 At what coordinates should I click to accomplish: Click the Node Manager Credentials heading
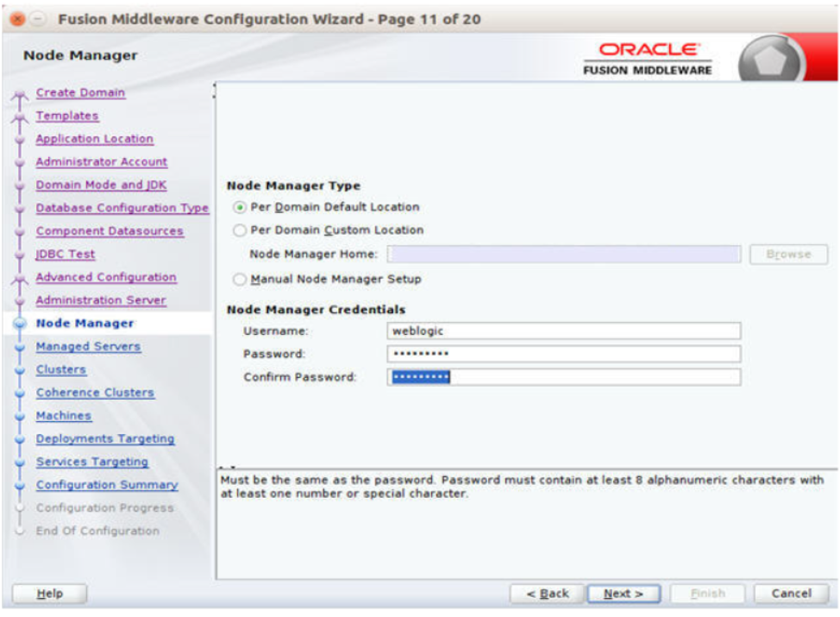pyautogui.click(x=316, y=309)
